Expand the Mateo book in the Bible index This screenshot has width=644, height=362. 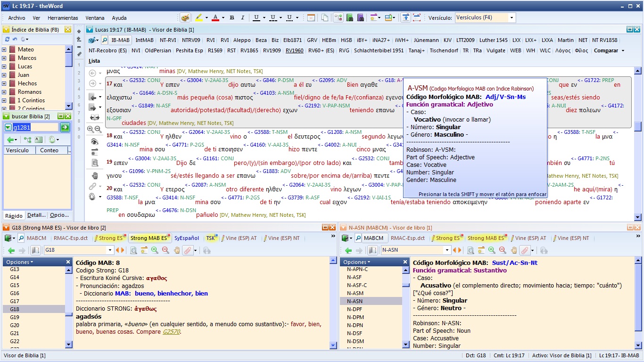tap(4, 49)
